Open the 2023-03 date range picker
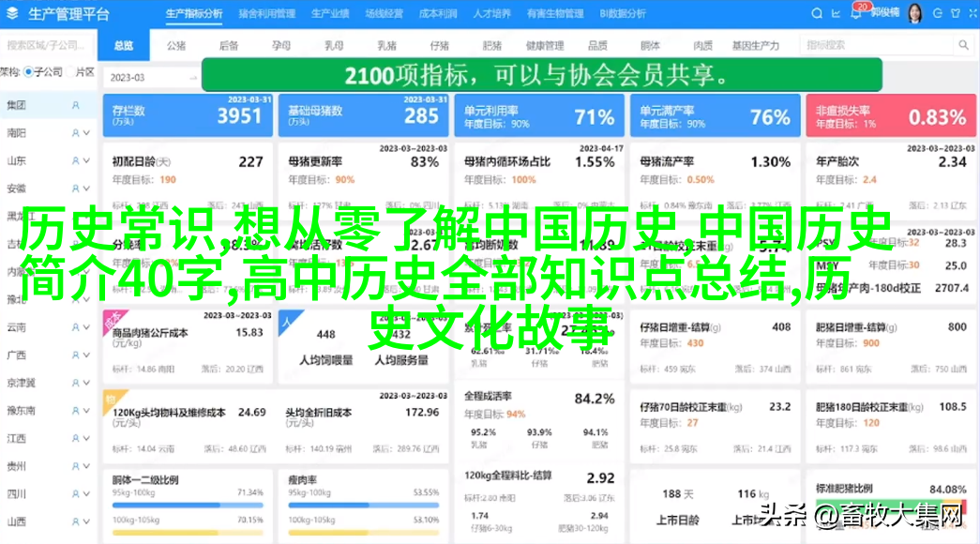The image size is (980, 544). 148,77
